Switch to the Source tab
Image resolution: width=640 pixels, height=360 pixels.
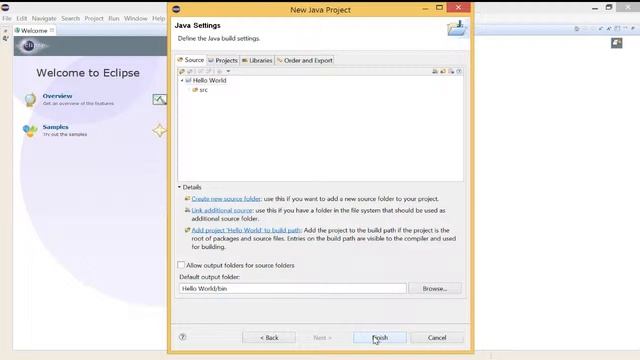191,60
